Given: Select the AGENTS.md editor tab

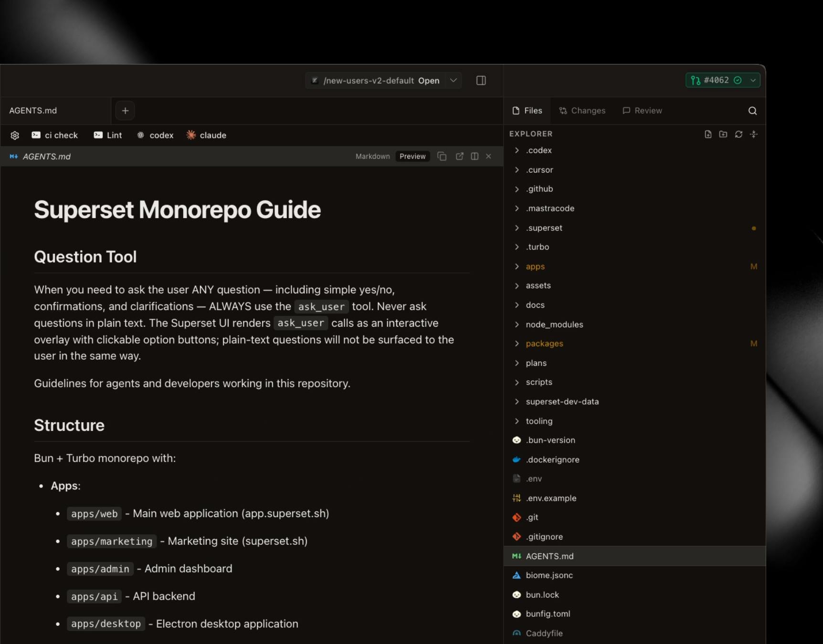Looking at the screenshot, I should 55,111.
